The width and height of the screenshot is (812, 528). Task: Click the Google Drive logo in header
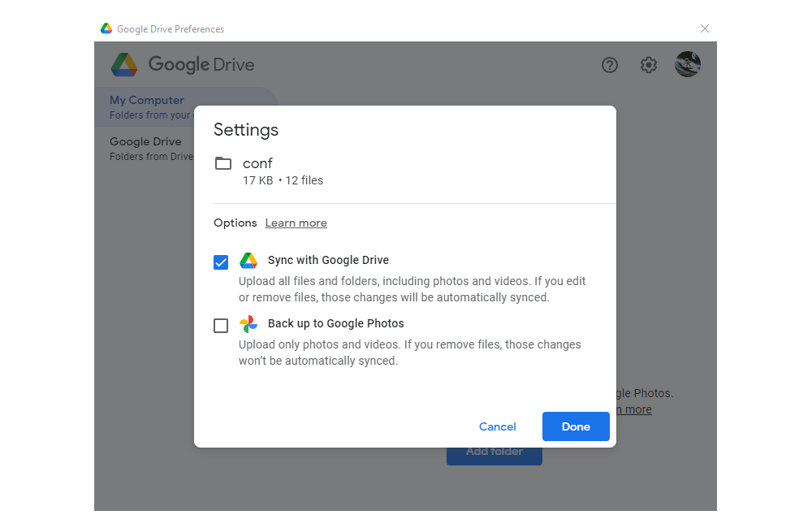[x=182, y=65]
